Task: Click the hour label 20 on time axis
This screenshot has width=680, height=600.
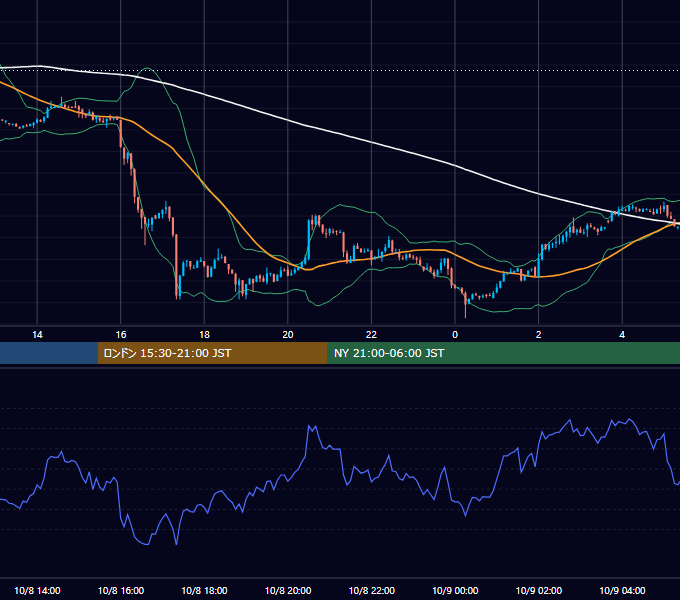Action: 288,335
